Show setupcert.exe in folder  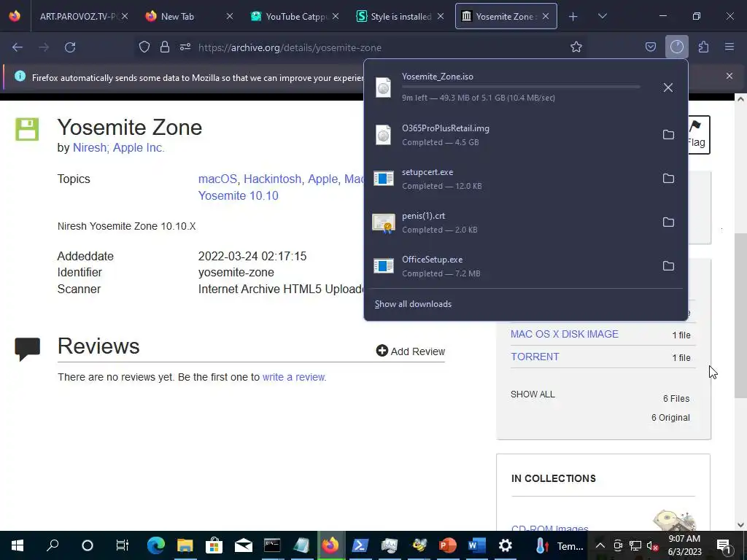(x=668, y=179)
